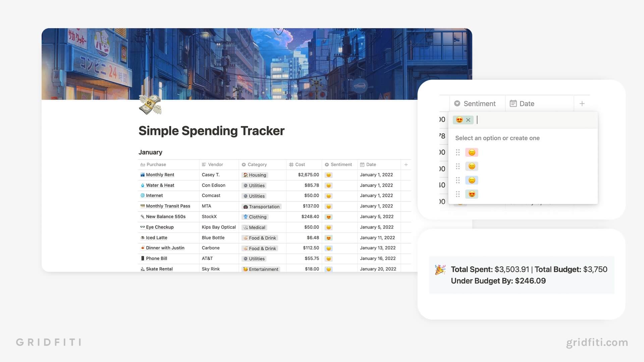Select the neutral-face sentiment emoji option
644x362 pixels.
point(472,166)
